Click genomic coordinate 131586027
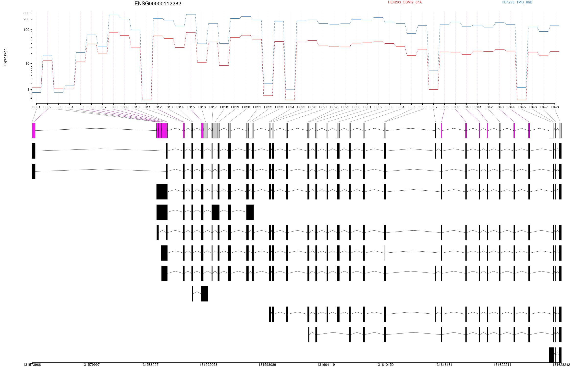This screenshot has height=370, width=588. coord(150,365)
